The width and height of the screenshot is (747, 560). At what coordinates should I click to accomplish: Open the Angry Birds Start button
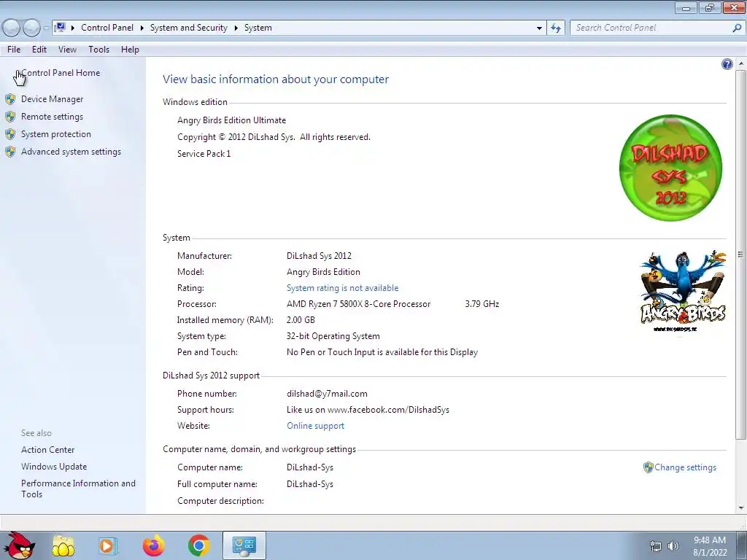[x=19, y=545]
